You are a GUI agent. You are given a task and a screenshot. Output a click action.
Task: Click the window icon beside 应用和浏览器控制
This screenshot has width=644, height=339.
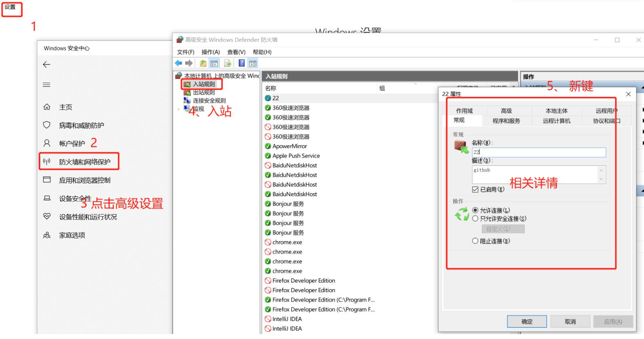click(x=47, y=180)
